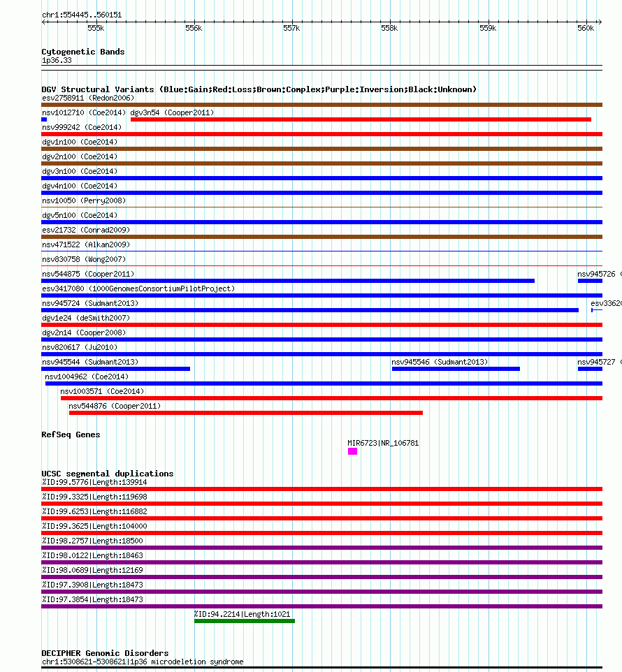
Task: Click the 1p36 microdeletion syndrome entry
Action: [143, 662]
